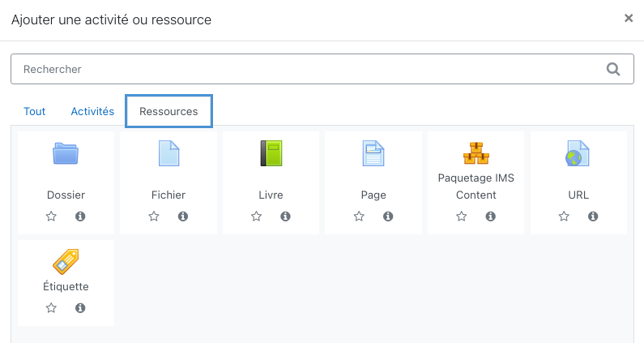The height and width of the screenshot is (343, 644).
Task: Switch to the Tout tab
Action: pos(35,111)
